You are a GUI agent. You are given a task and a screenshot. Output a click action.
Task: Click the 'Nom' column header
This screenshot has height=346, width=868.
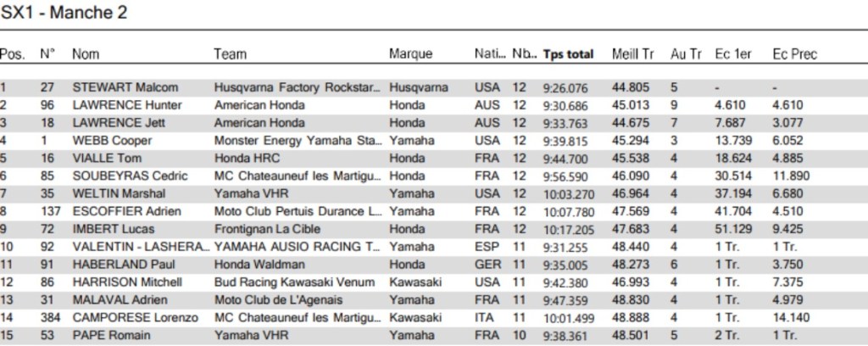pos(86,54)
